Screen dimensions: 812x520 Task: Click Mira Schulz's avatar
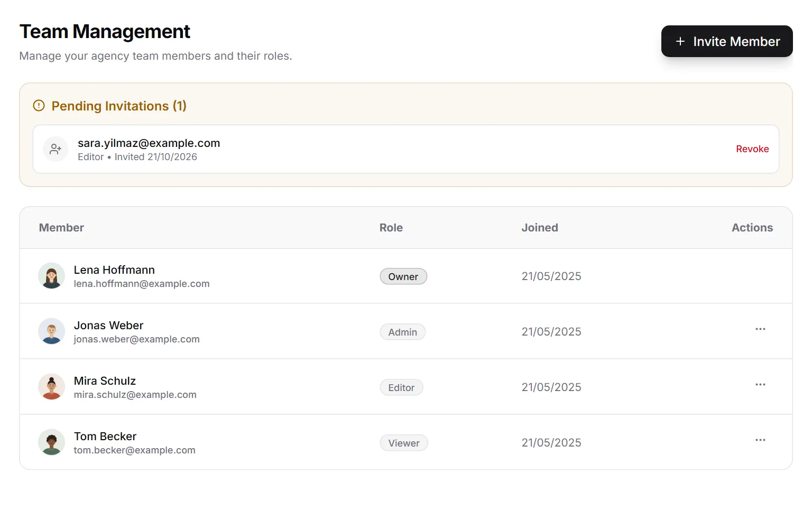point(51,387)
